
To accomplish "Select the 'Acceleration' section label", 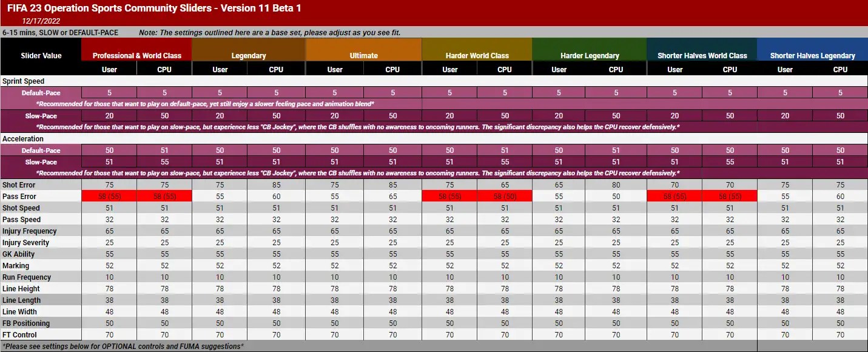I will coord(23,139).
